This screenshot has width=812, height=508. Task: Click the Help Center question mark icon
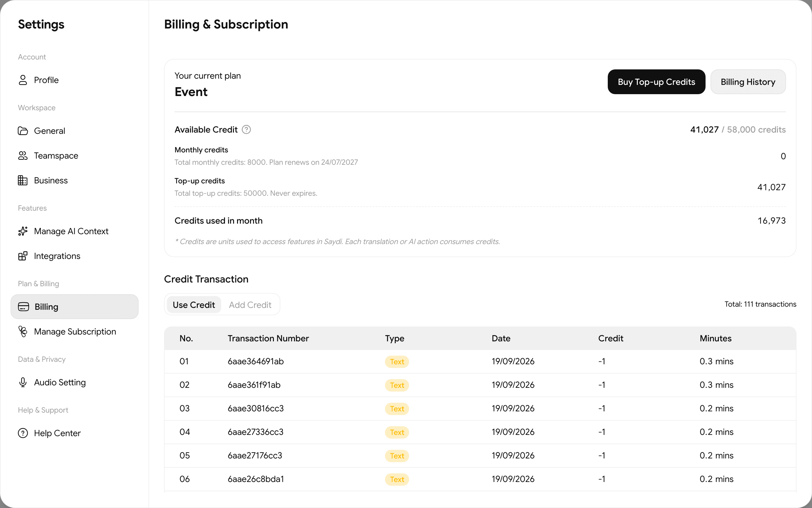[x=23, y=433]
